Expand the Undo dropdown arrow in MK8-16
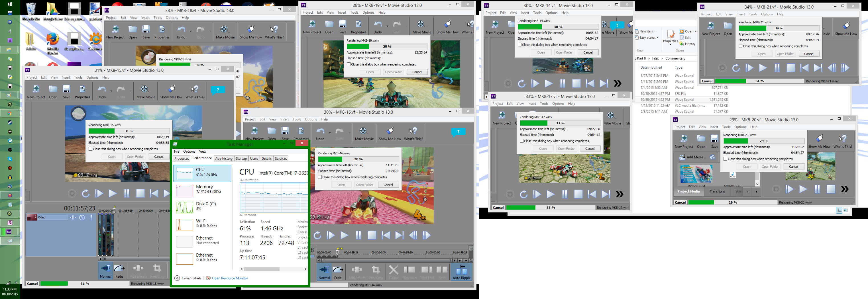This screenshot has width=868, height=299. (x=330, y=132)
